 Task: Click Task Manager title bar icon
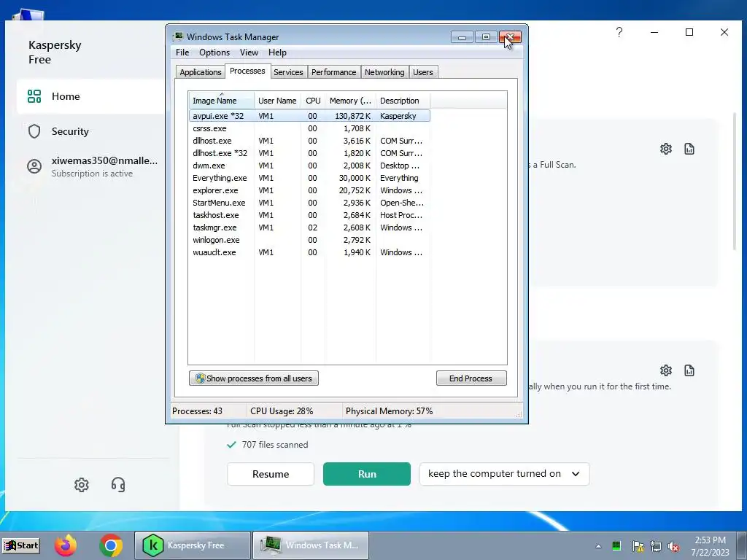(178, 36)
